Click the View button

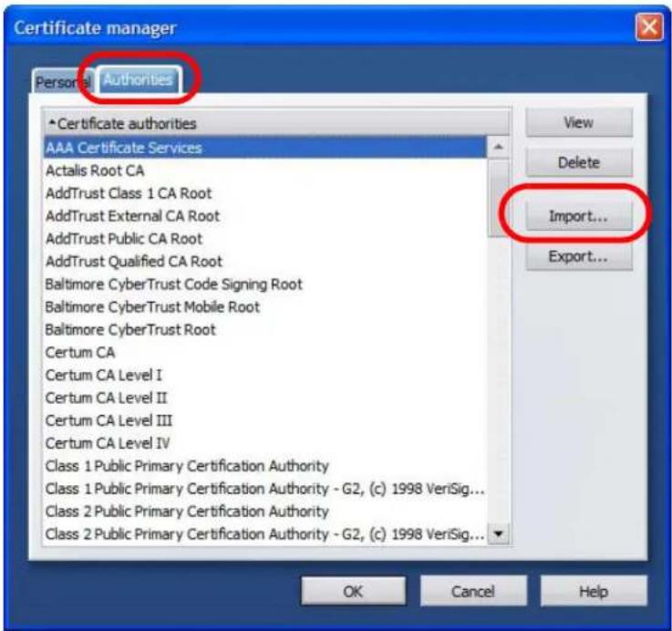pyautogui.click(x=579, y=122)
